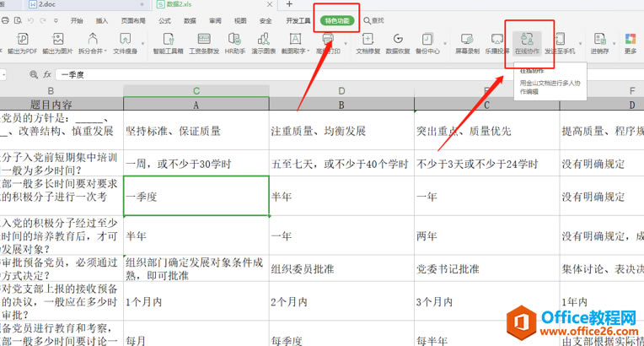
Task: Open the 开发工具 ribbon tab
Action: point(298,20)
